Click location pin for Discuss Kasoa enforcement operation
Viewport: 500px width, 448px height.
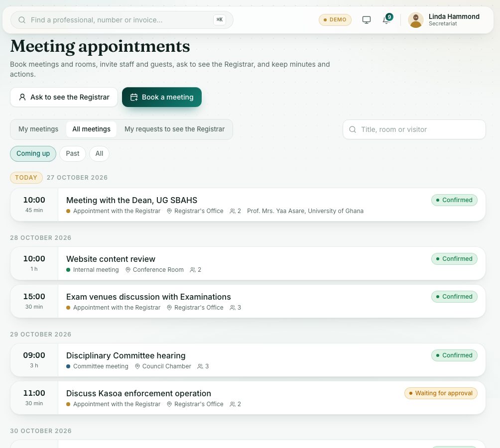[x=169, y=404]
